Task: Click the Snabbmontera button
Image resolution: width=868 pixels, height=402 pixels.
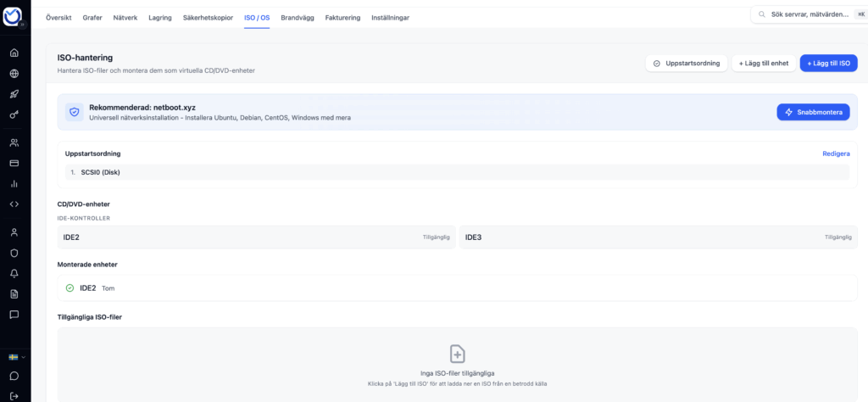Action: pyautogui.click(x=812, y=112)
